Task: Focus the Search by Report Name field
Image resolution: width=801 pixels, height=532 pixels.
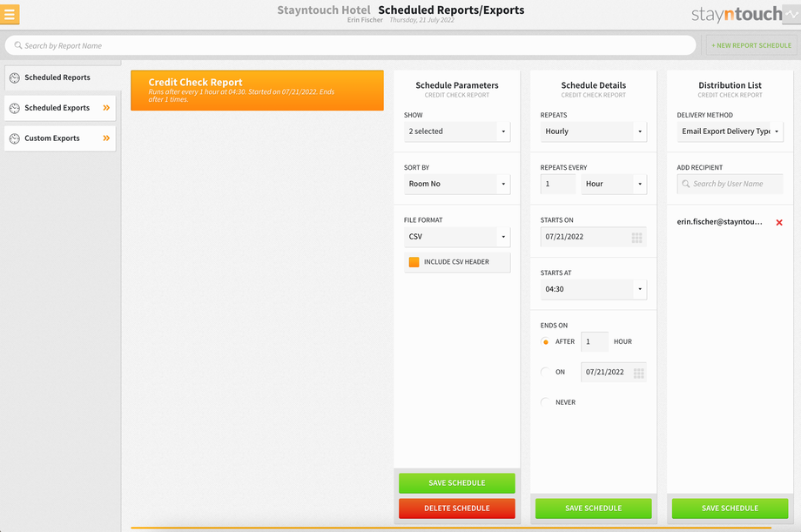Action: [x=350, y=45]
